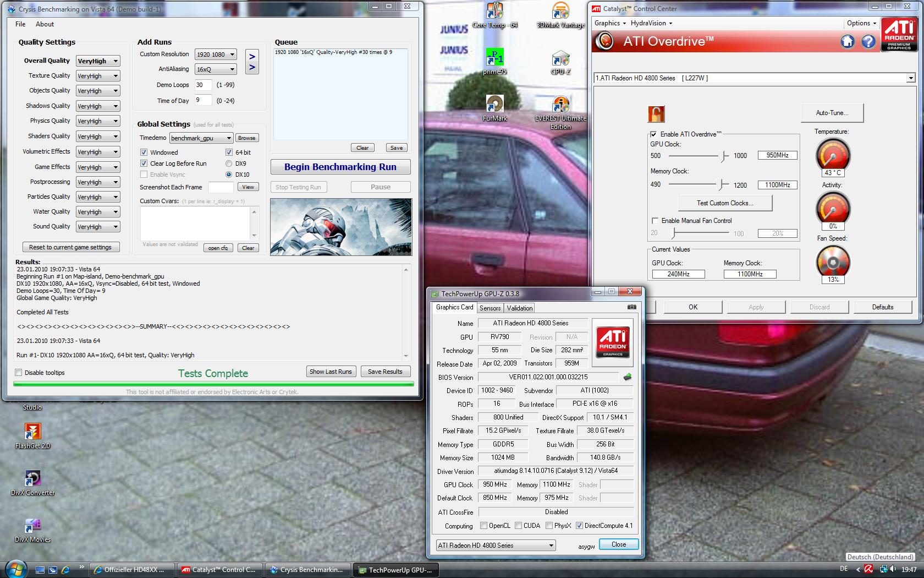924x578 pixels.
Task: Open the File menu in Crysis Benchmarking
Action: click(20, 24)
